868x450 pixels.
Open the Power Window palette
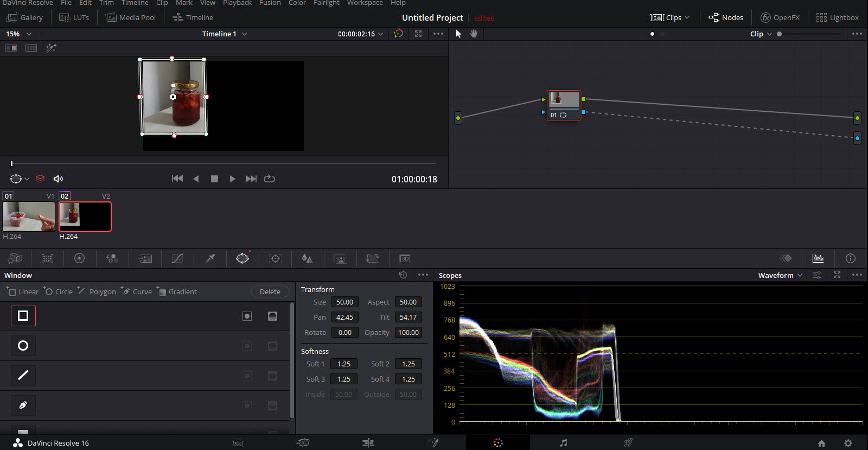pos(242,258)
